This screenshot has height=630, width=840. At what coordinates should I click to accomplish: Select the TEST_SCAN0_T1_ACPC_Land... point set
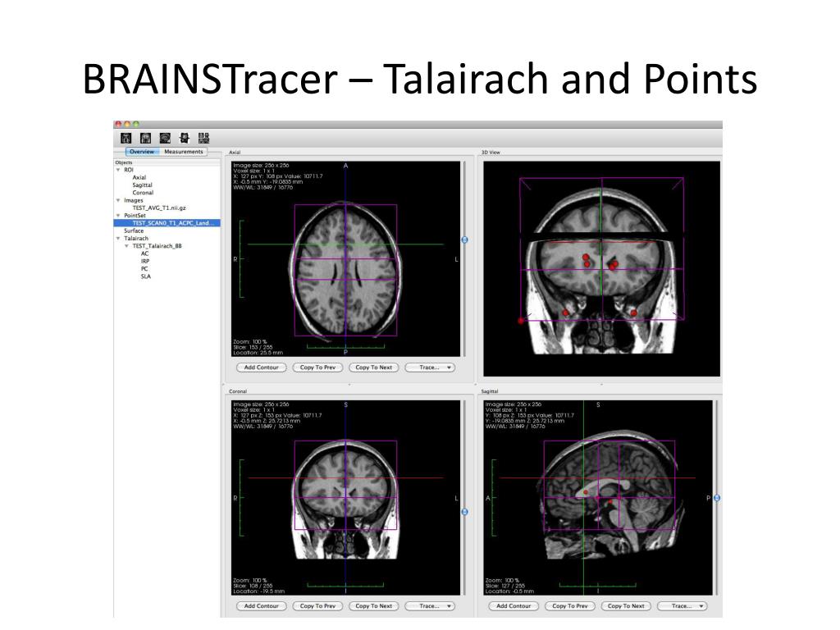coord(167,223)
